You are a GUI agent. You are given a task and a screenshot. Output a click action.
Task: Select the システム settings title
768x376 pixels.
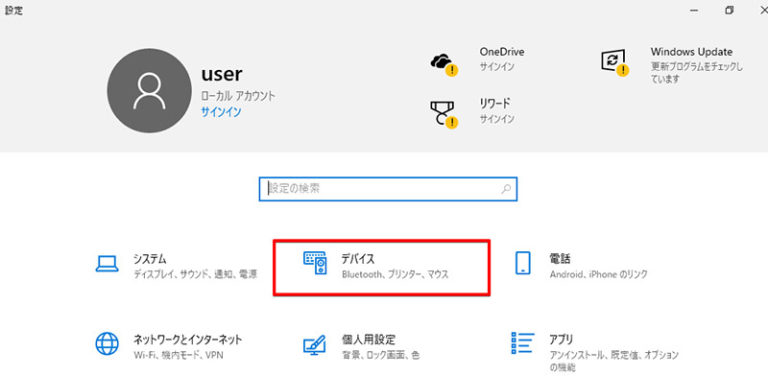tap(149, 259)
